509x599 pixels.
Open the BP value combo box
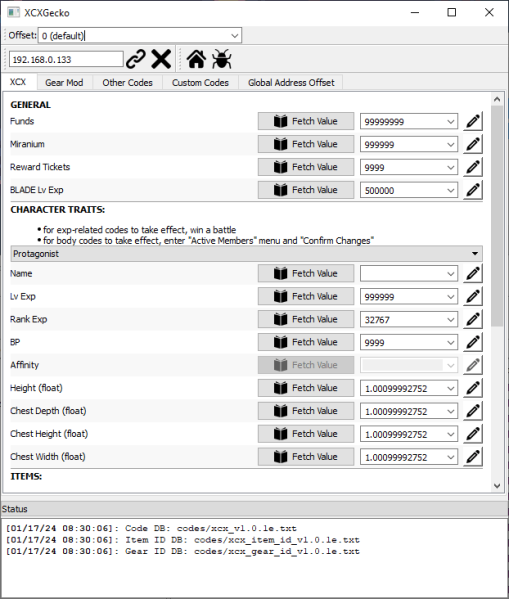pos(409,342)
